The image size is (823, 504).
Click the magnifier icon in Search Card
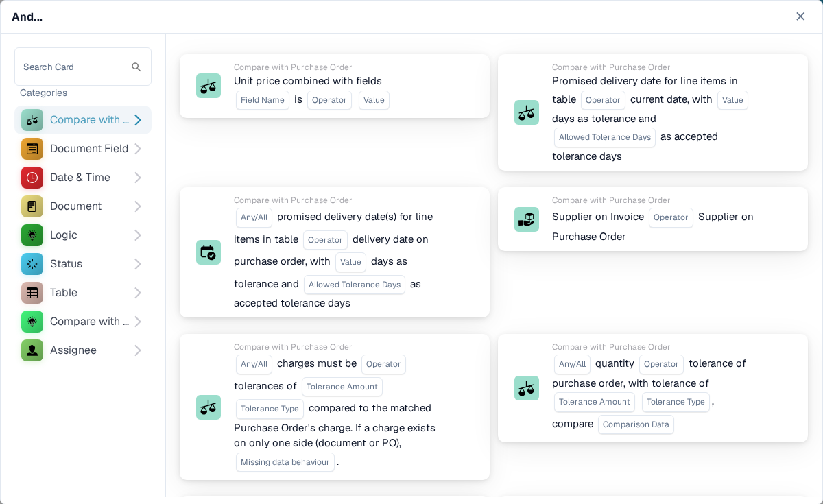136,67
